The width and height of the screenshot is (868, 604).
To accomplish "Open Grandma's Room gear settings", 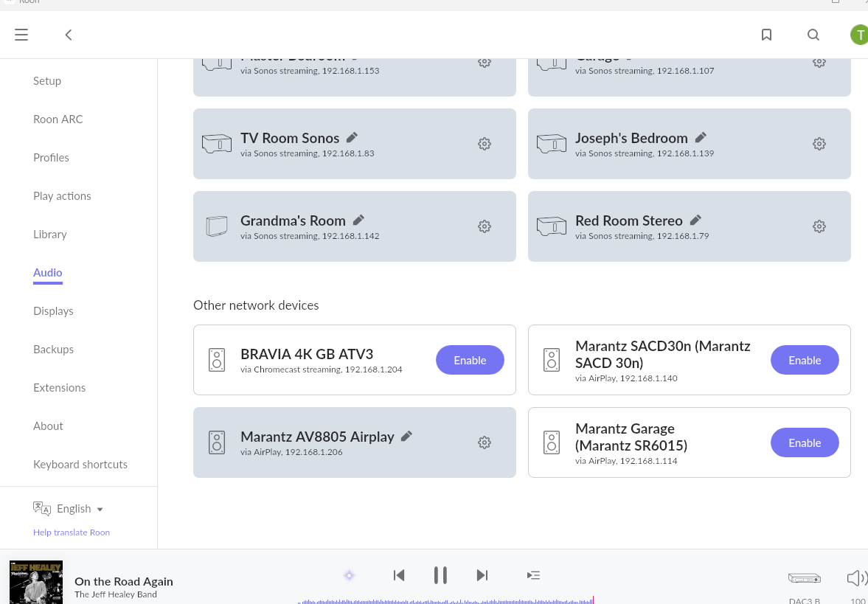I will click(x=485, y=226).
